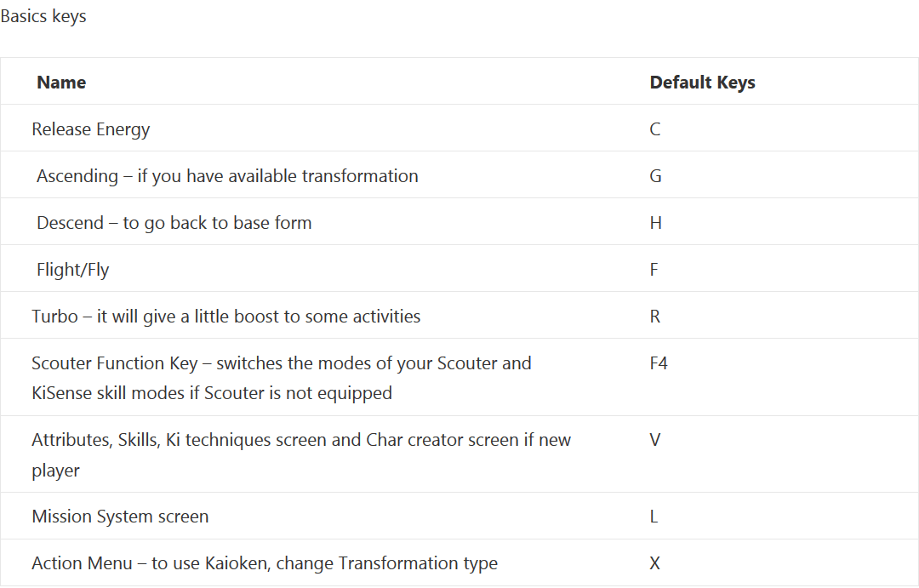Select the 'Name' column header
919x588 pixels.
tap(61, 83)
